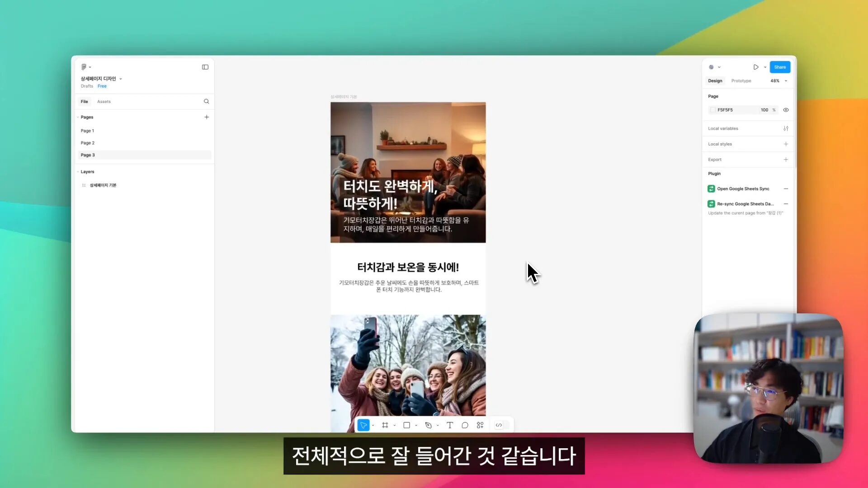The height and width of the screenshot is (488, 868).
Task: Switch to the Design tab
Action: pyautogui.click(x=715, y=80)
